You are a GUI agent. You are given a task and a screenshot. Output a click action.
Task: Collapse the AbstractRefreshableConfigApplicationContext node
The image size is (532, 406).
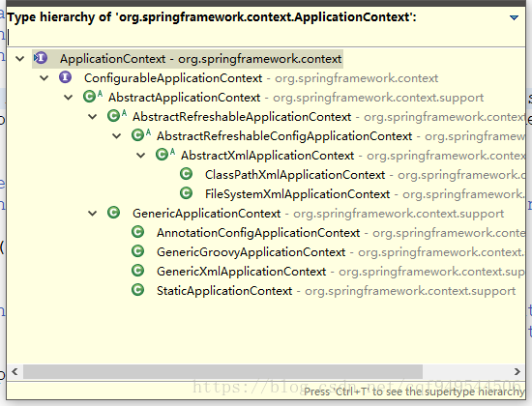(116, 136)
